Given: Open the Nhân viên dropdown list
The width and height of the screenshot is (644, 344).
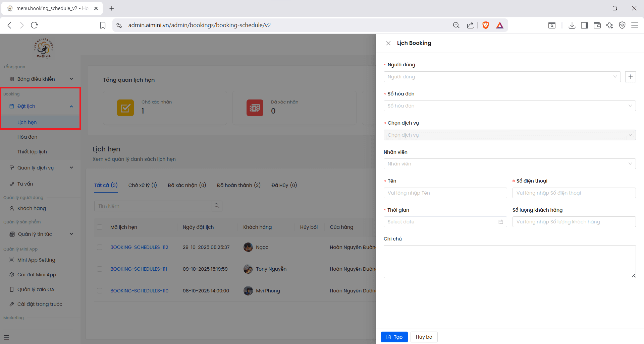Looking at the screenshot, I should point(509,164).
